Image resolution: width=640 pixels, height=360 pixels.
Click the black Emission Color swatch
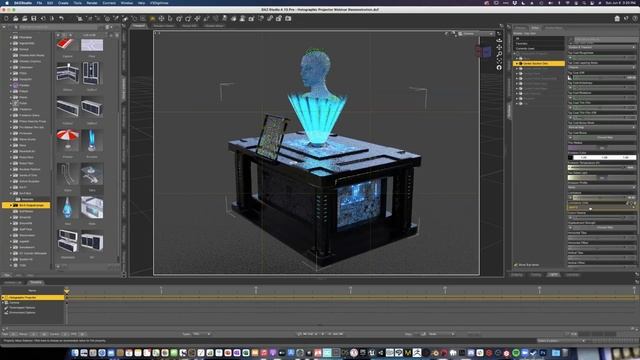[570, 158]
